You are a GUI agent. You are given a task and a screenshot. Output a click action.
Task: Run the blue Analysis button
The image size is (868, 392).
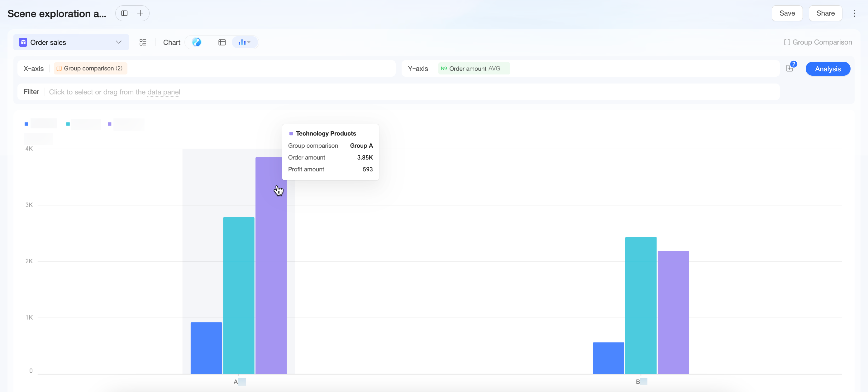click(827, 69)
